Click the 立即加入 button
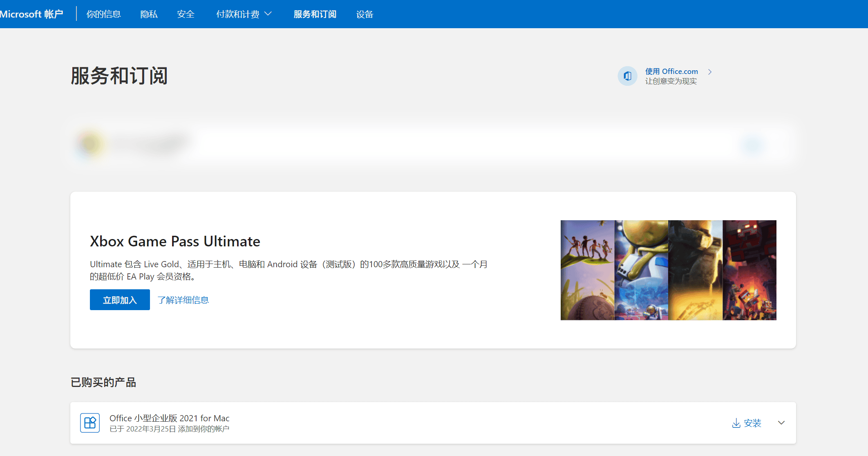Image resolution: width=868 pixels, height=456 pixels. tap(120, 300)
